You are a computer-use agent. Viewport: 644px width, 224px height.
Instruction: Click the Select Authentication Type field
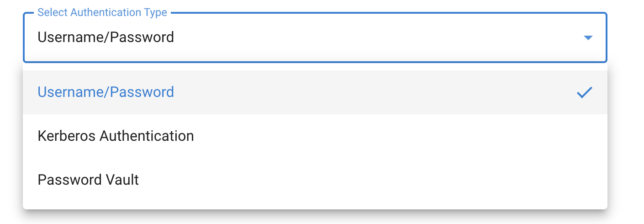315,37
